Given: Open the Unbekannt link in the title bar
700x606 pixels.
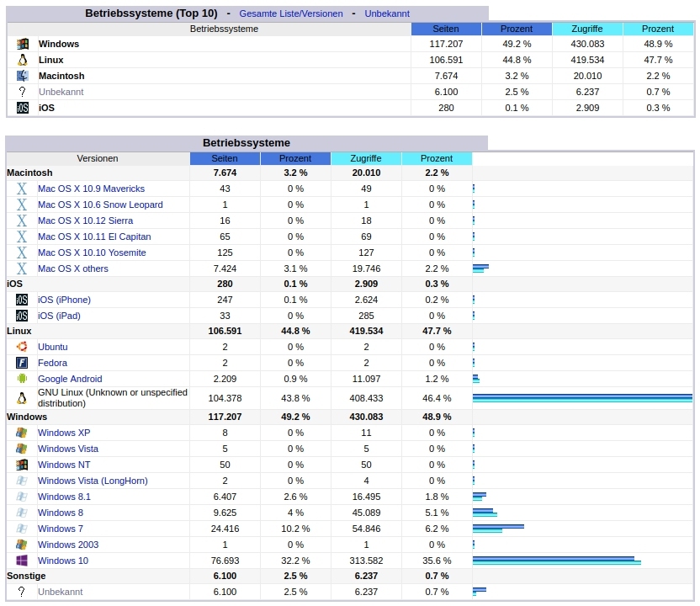Looking at the screenshot, I should coord(387,13).
